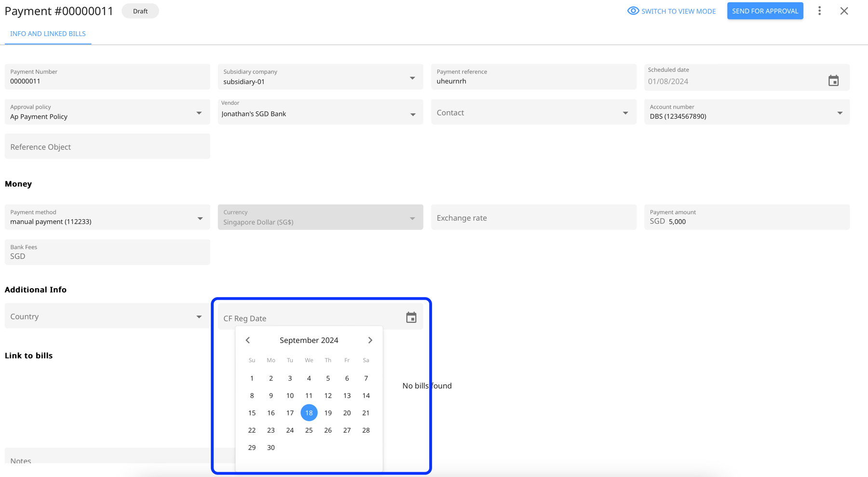Screen dimensions: 868x477
Task: Choose September 20 in the calendar
Action: pyautogui.click(x=347, y=413)
